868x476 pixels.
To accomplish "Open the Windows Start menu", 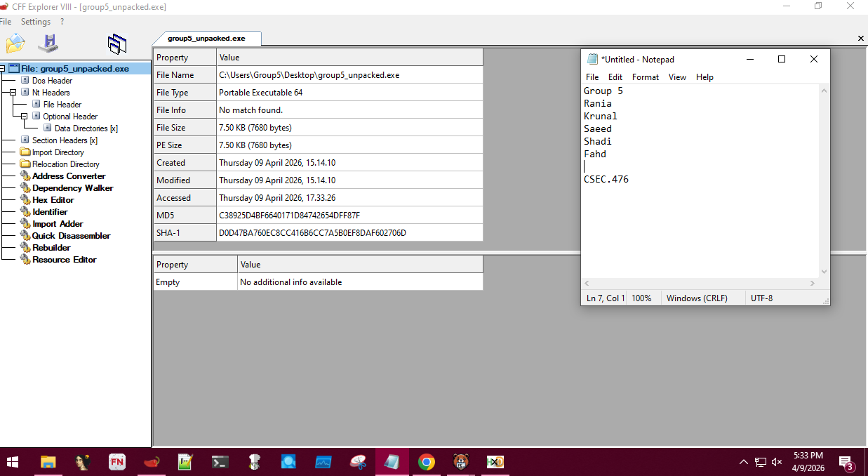I will 13,462.
